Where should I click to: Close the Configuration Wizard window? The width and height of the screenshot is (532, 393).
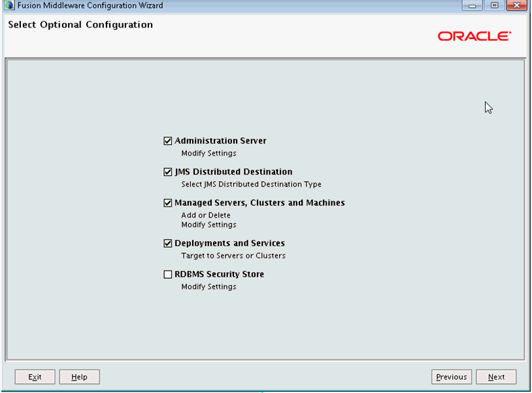point(517,5)
